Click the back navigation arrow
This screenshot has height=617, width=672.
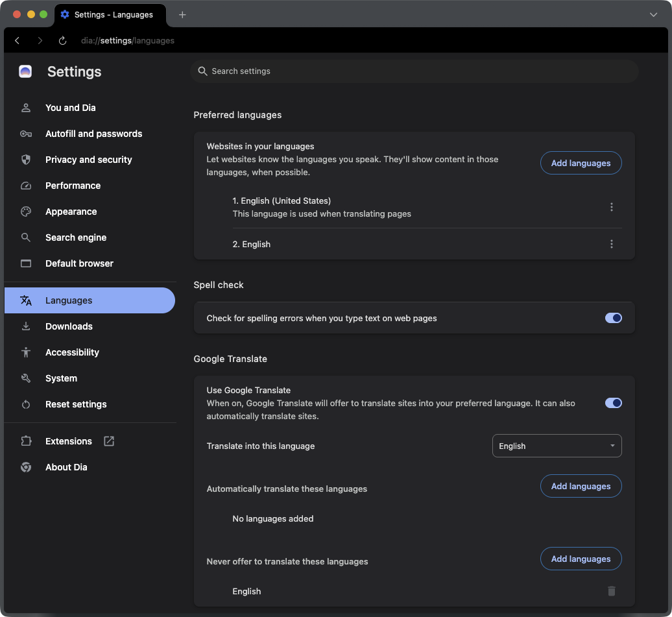[18, 40]
